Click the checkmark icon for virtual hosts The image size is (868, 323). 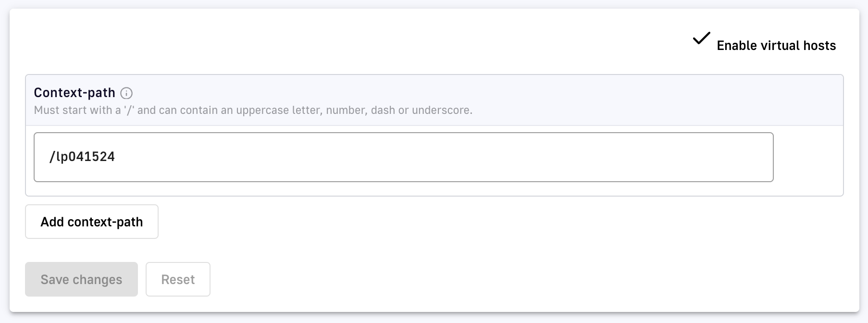(x=701, y=38)
